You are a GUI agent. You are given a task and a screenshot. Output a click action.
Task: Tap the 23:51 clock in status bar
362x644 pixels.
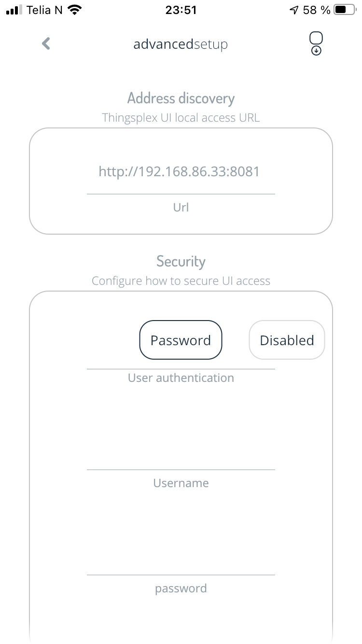tap(181, 10)
